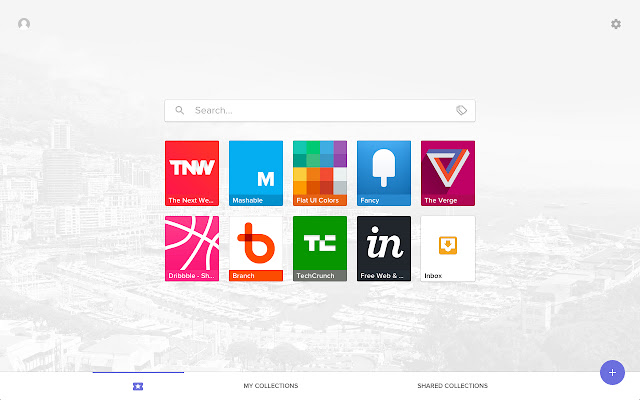Open the Flat UI Colors tile
The width and height of the screenshot is (640, 400).
(x=320, y=173)
